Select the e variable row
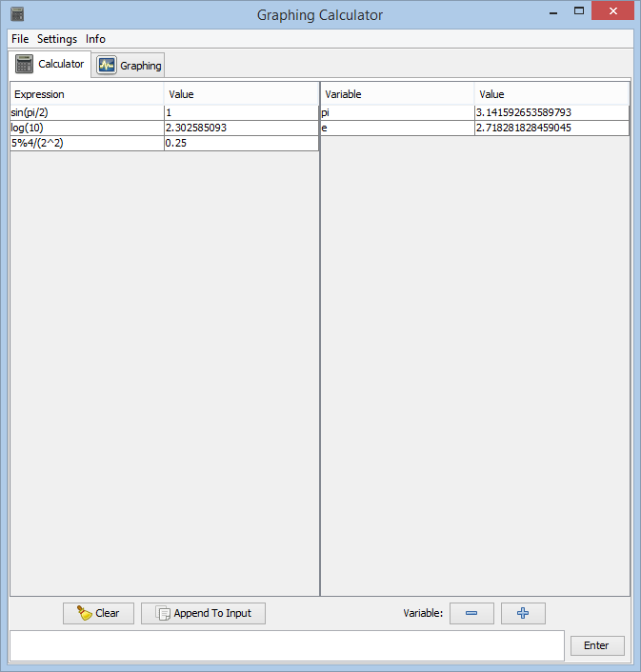641x672 pixels. pos(396,128)
